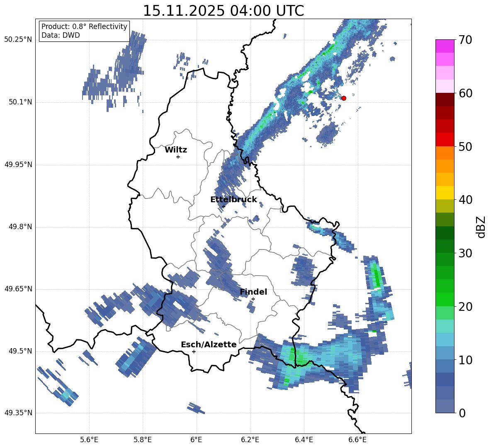Click the 30 value on the colorbar
This screenshot has width=491, height=448.
pos(466,253)
